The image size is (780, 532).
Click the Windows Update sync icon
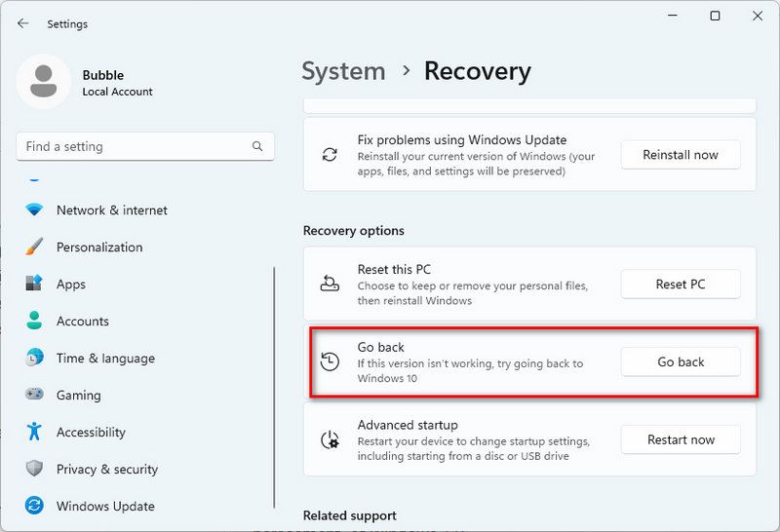click(34, 506)
